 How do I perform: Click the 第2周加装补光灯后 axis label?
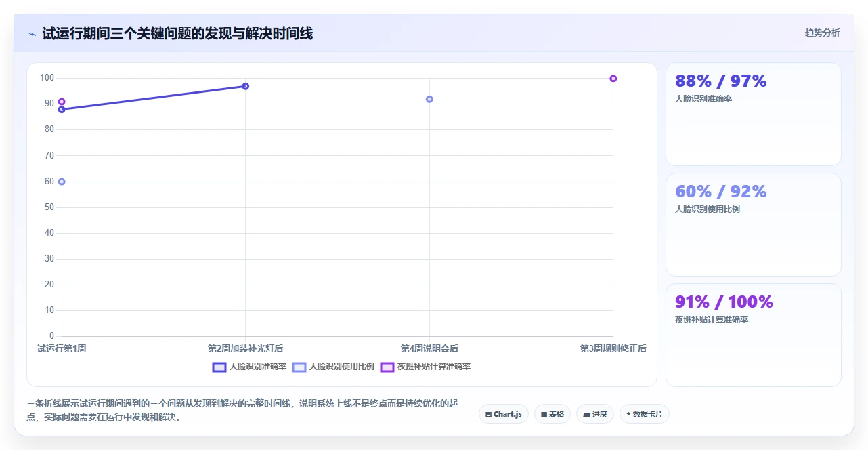245,348
